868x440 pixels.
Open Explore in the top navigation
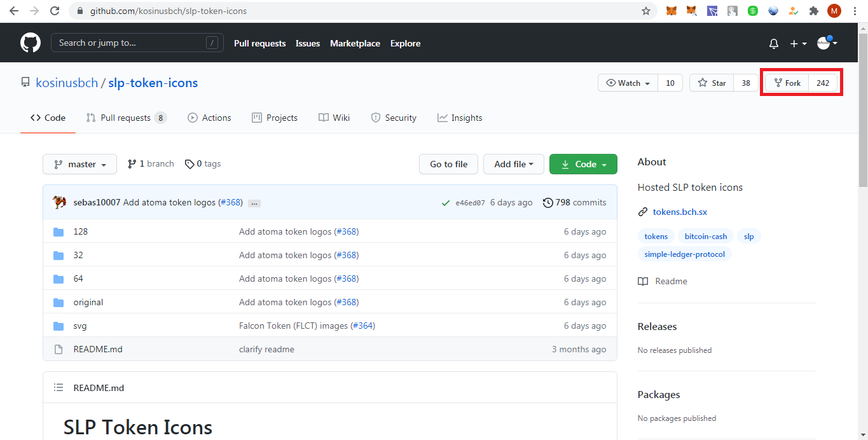pyautogui.click(x=405, y=43)
